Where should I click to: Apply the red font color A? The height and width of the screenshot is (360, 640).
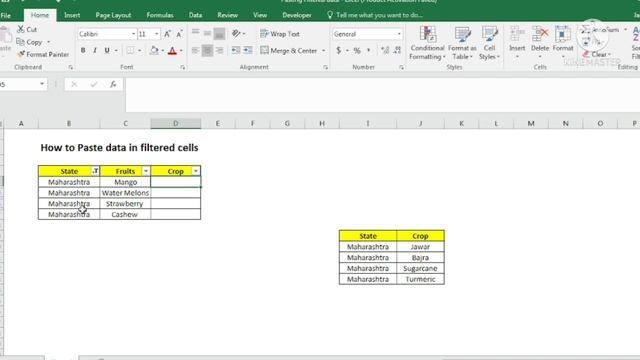coord(172,51)
